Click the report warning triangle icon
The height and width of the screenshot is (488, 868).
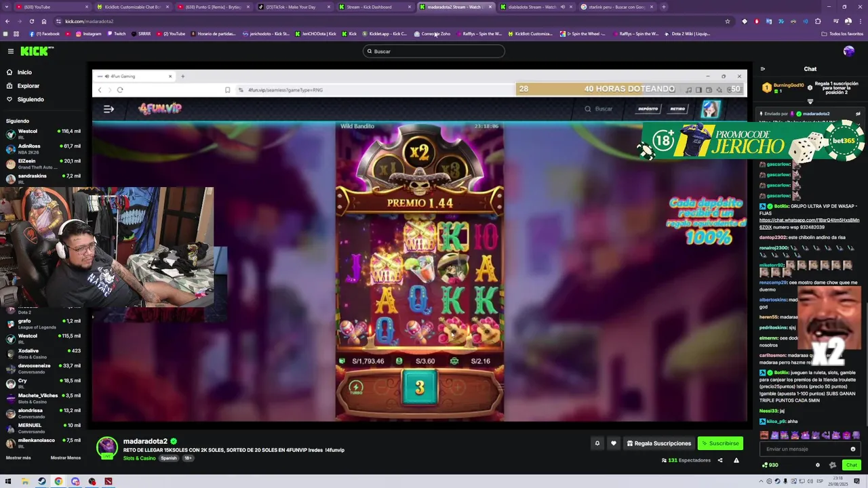tap(736, 461)
